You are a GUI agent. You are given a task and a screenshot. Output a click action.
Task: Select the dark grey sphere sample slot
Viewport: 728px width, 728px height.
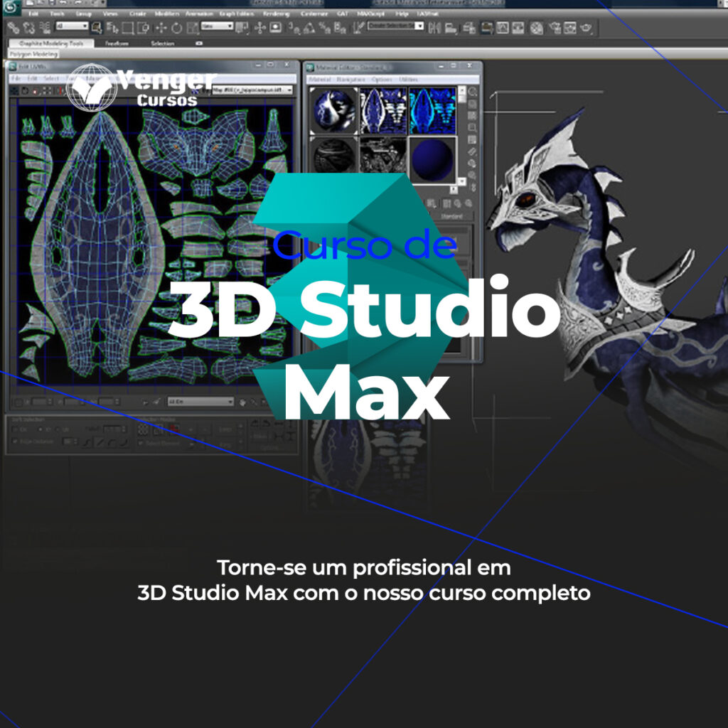[x=333, y=156]
